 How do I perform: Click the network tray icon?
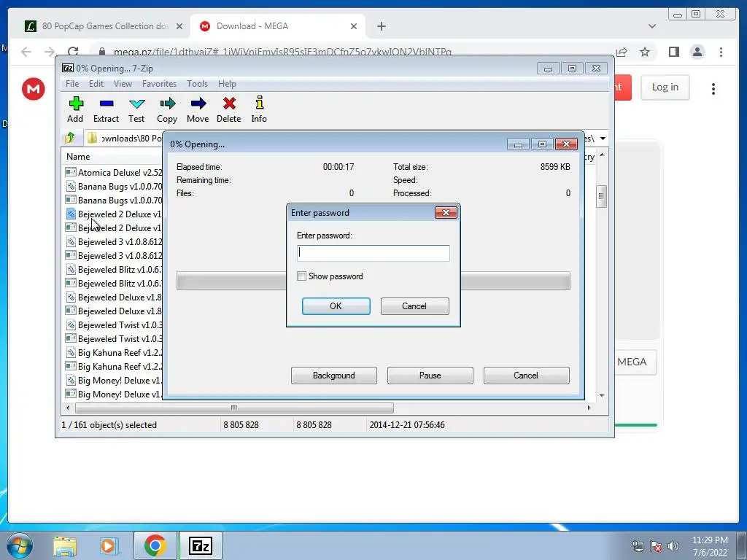pyautogui.click(x=638, y=546)
